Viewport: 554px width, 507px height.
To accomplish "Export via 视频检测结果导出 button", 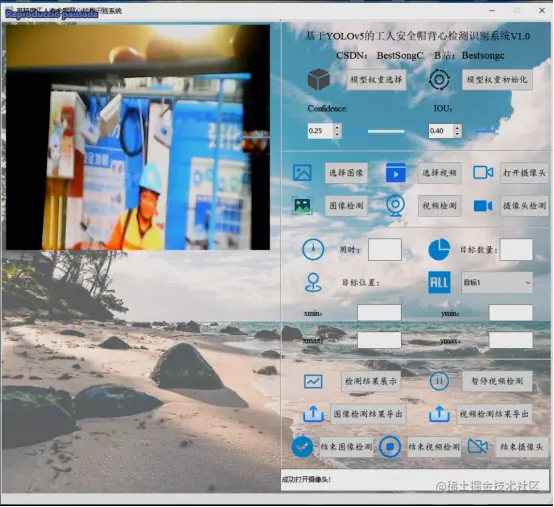I will click(494, 414).
